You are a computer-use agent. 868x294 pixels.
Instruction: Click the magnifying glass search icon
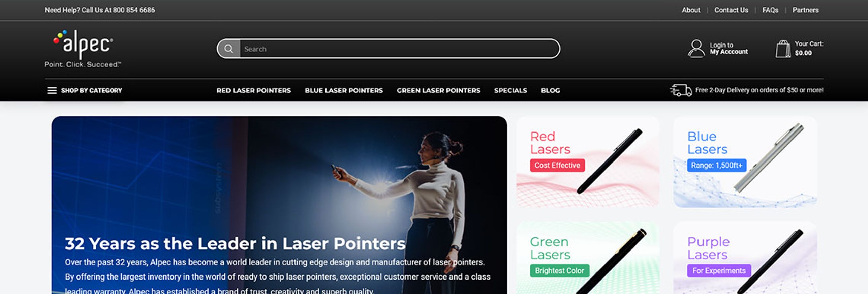229,49
